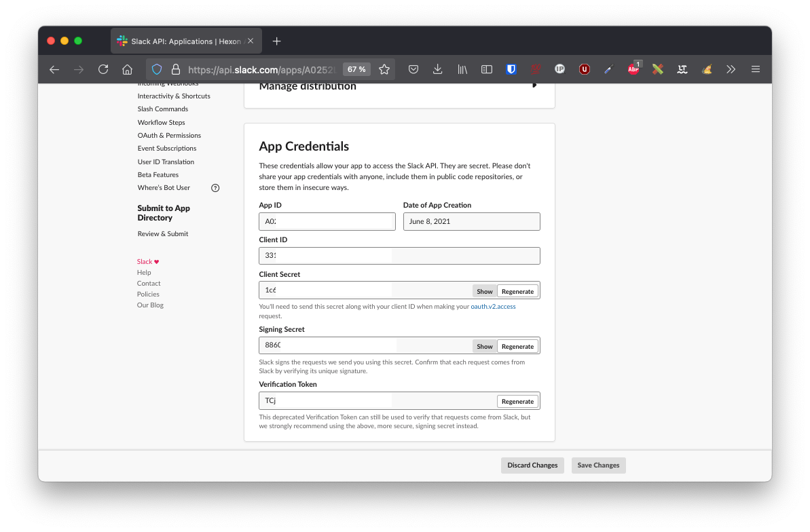Save Changes on the form
810x532 pixels.
pyautogui.click(x=598, y=465)
